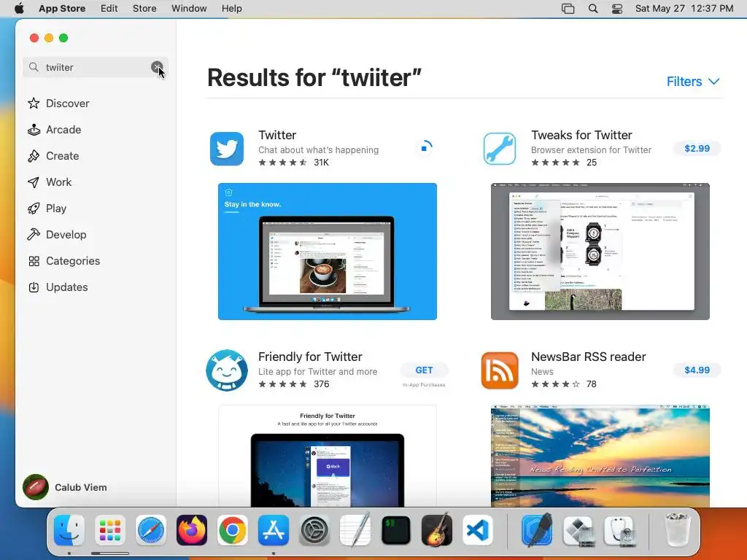Open Launchpad from the Dock

(x=110, y=530)
